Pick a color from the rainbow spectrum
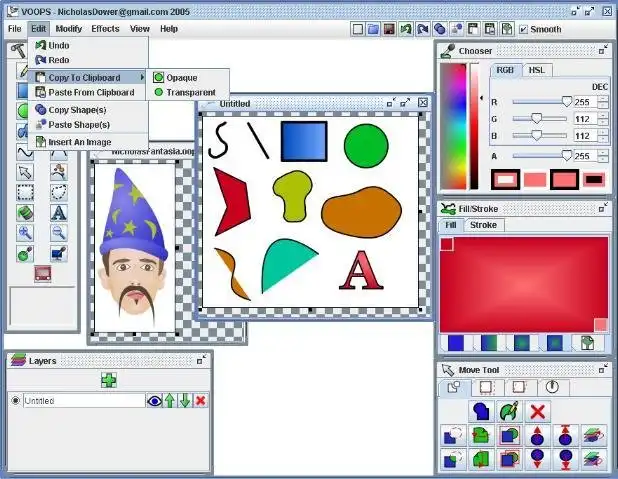The height and width of the screenshot is (479, 618). (453, 126)
